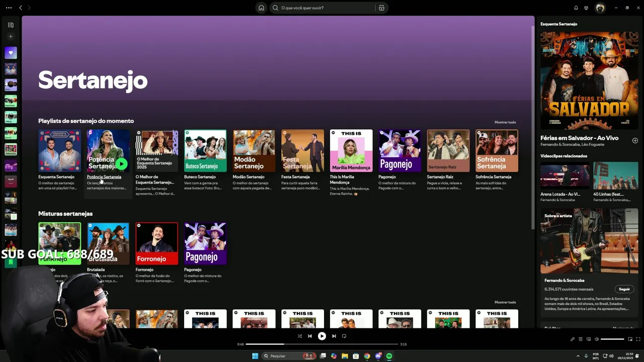Click 'Férias em Salvador - Ao Vivo' title

click(579, 138)
